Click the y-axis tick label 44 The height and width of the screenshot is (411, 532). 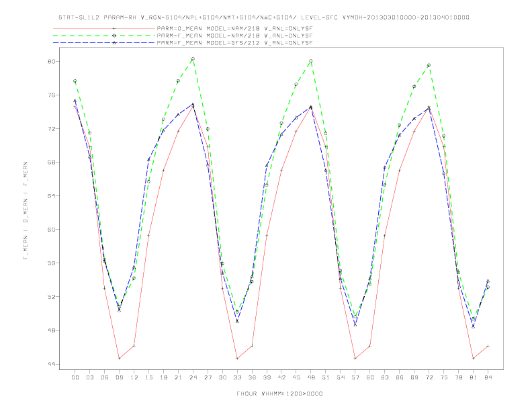[x=51, y=364]
